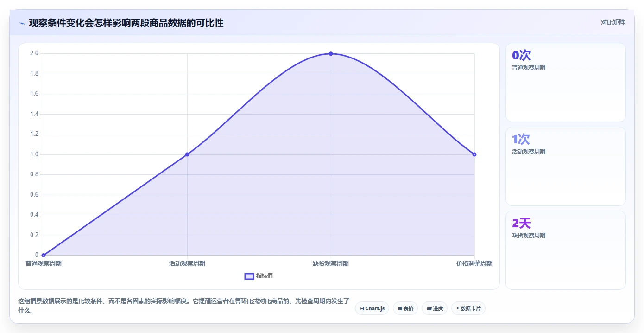This screenshot has height=333, width=644.
Task: Click the 0次 普通观察周期 card
Action: click(x=565, y=82)
